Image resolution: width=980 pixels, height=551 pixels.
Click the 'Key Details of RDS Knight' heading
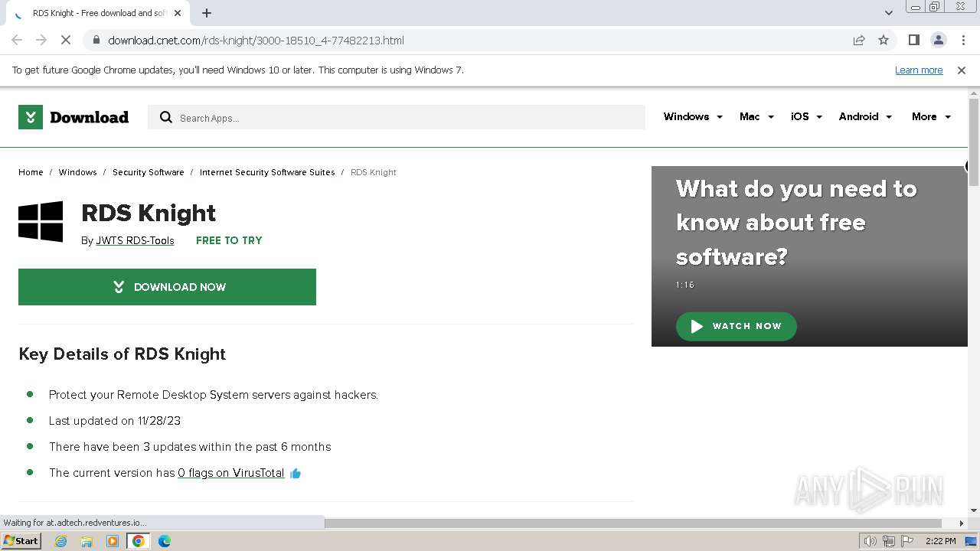click(122, 354)
